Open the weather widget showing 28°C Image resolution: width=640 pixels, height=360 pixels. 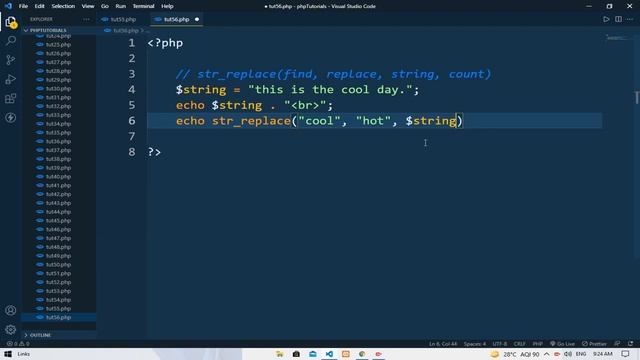tap(515, 354)
